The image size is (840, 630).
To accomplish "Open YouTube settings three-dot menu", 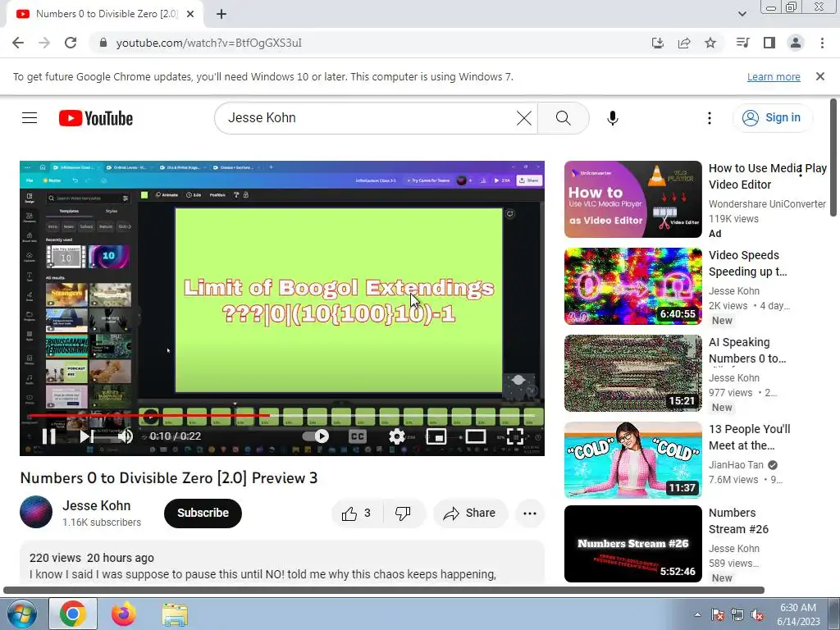I will (710, 118).
